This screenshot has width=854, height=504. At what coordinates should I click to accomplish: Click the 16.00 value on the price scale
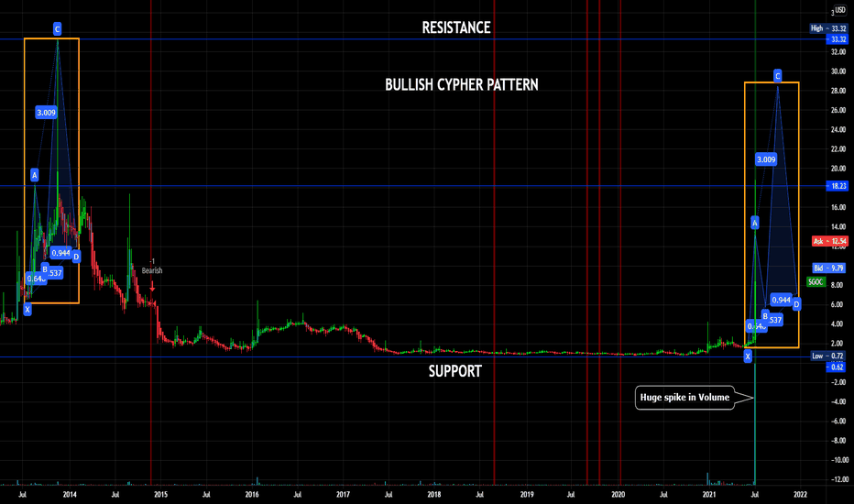point(838,208)
